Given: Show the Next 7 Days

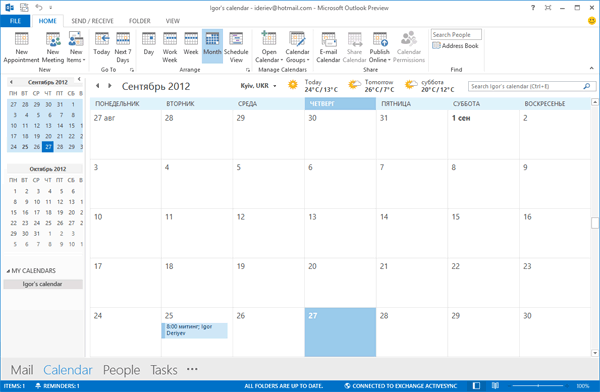Looking at the screenshot, I should [x=123, y=47].
